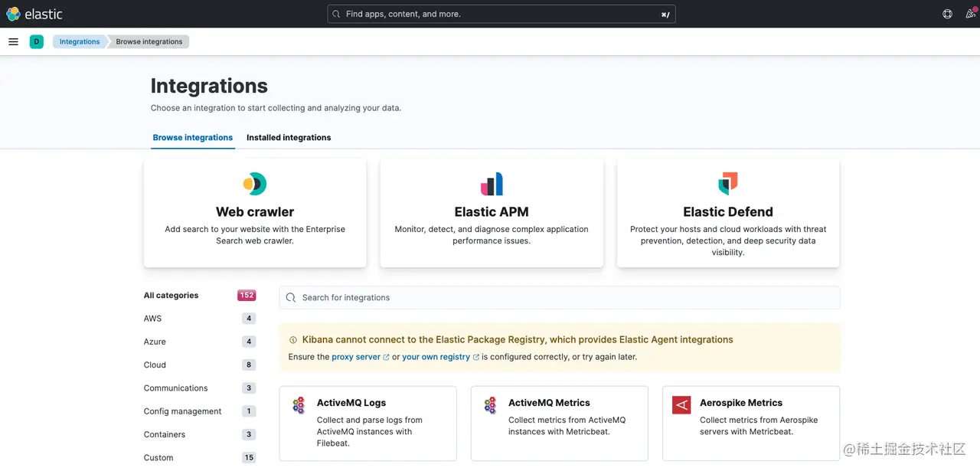The image size is (980, 471).
Task: Open the ActiveMQ Metrics card
Action: (x=560, y=424)
